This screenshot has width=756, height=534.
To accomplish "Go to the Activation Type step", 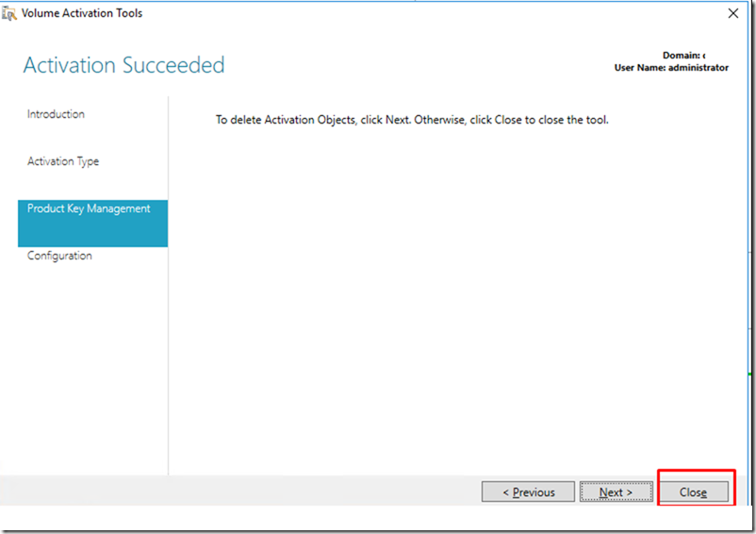I will [x=63, y=161].
